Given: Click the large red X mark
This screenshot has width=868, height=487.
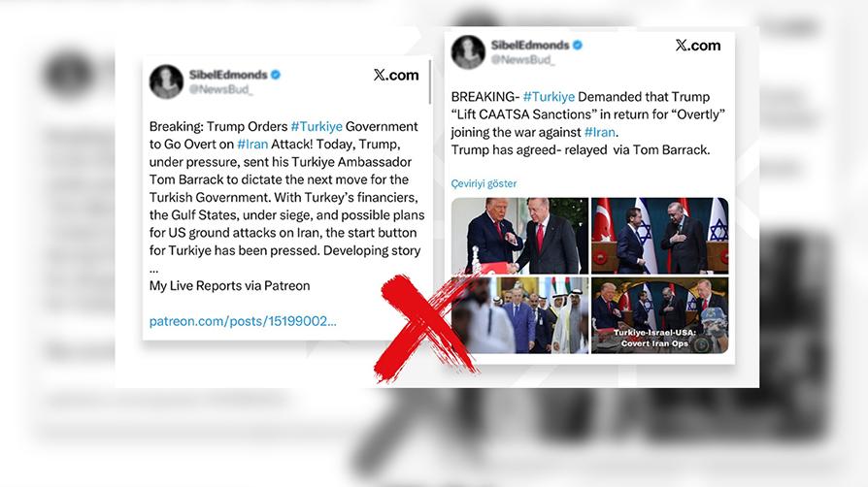Looking at the screenshot, I should point(424,327).
